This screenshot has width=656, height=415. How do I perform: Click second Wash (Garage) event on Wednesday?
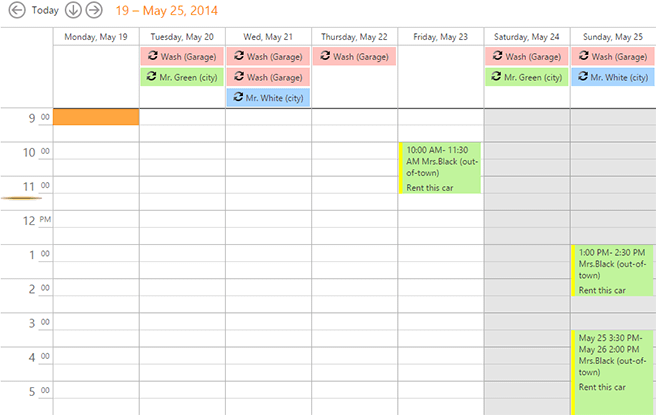(268, 76)
